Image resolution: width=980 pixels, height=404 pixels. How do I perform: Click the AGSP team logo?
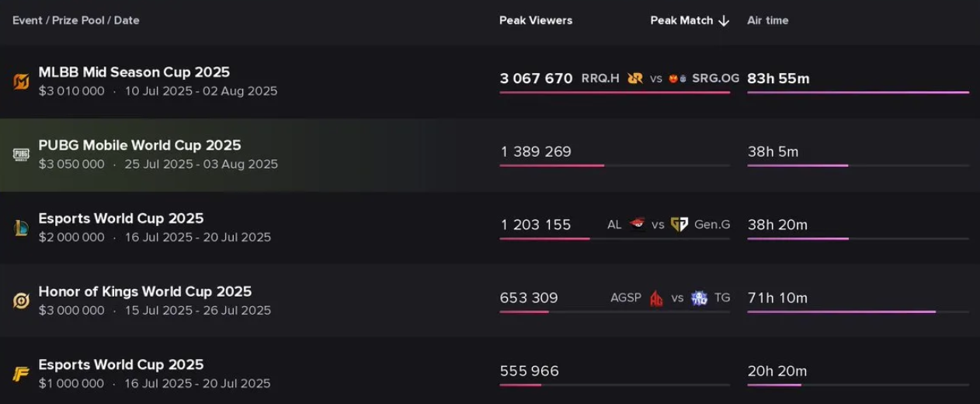coord(656,298)
